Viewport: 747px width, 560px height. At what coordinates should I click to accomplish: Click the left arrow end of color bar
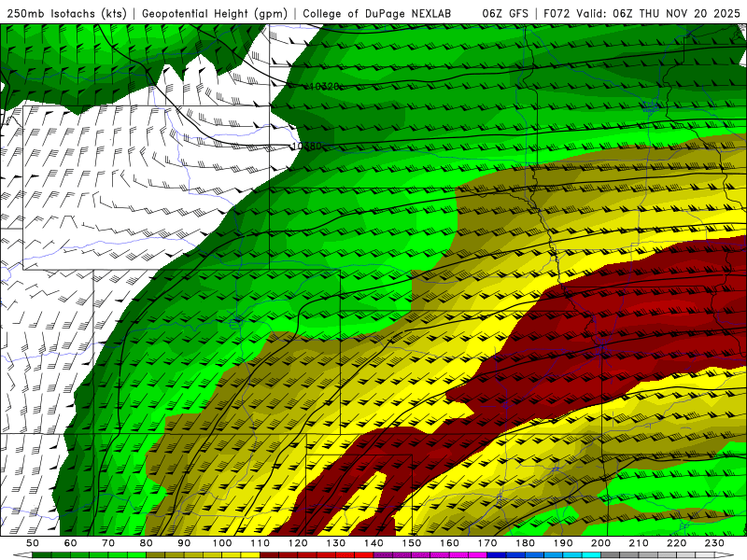pos(21,555)
